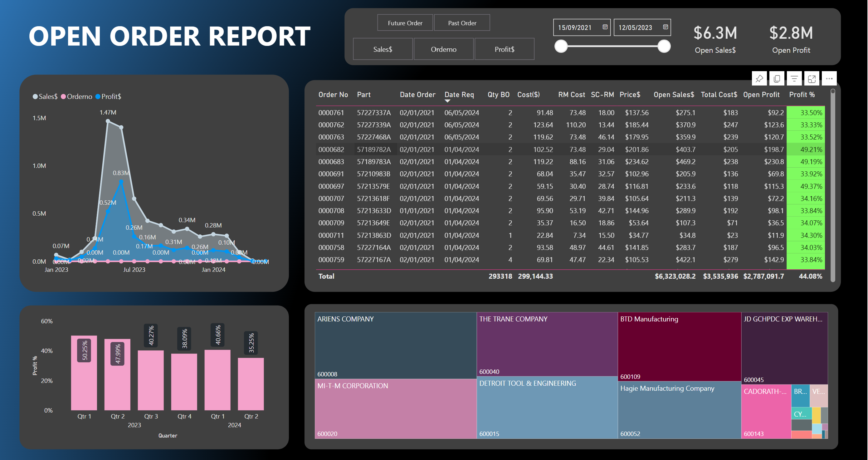Pin the order table visual
This screenshot has height=460, width=868.
(x=759, y=79)
